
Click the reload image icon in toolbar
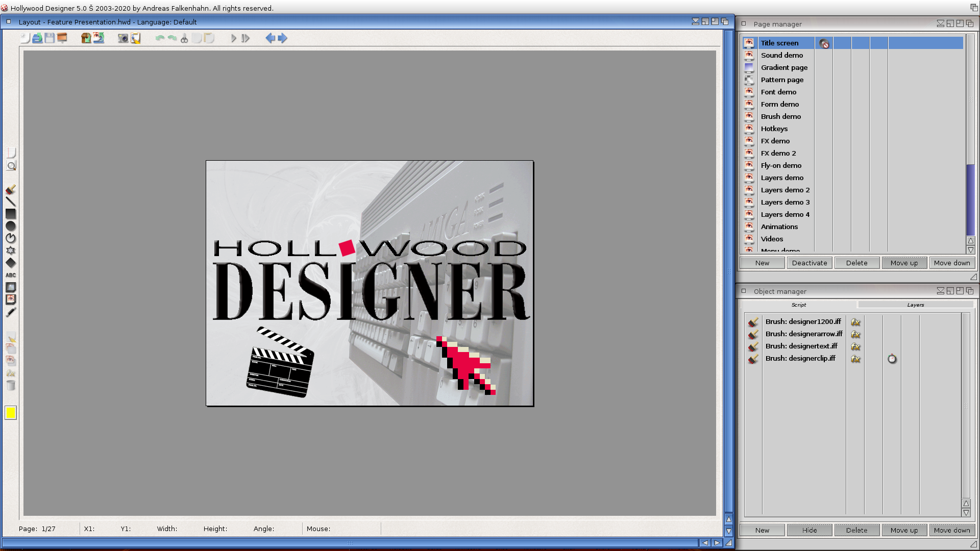[x=99, y=38]
